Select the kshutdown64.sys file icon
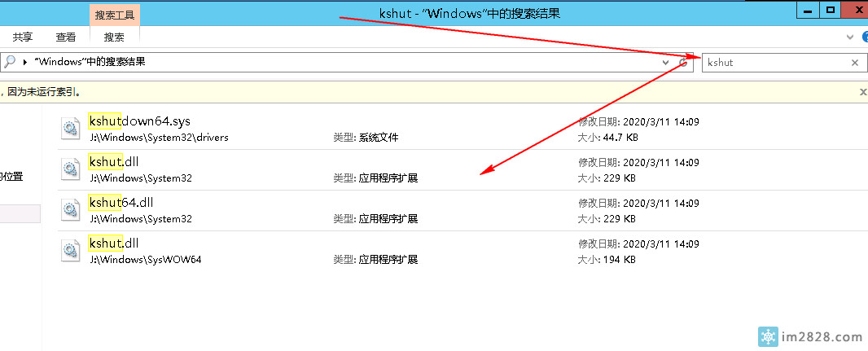The image size is (868, 351). click(70, 129)
